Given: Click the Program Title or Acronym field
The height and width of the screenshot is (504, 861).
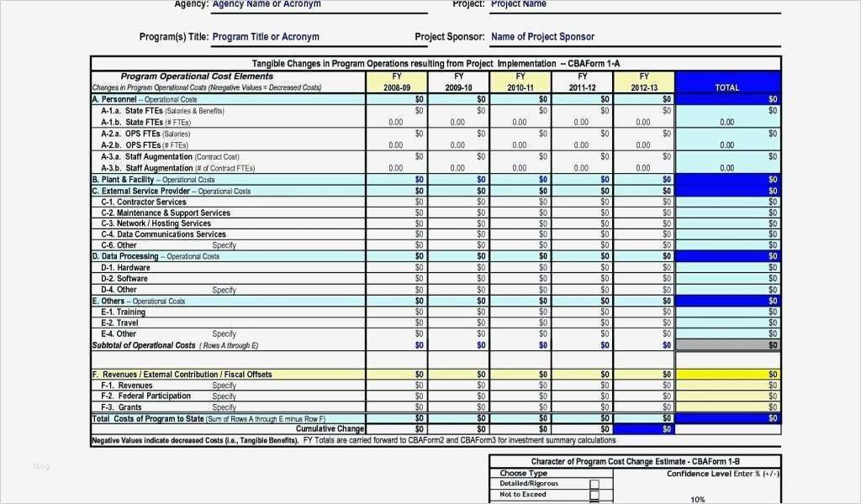Looking at the screenshot, I should click(266, 37).
